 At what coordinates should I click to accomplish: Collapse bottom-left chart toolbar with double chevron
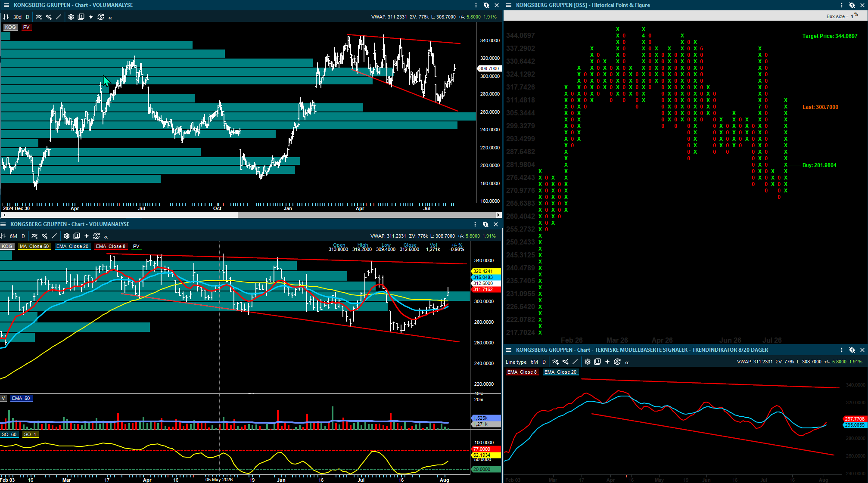click(106, 236)
